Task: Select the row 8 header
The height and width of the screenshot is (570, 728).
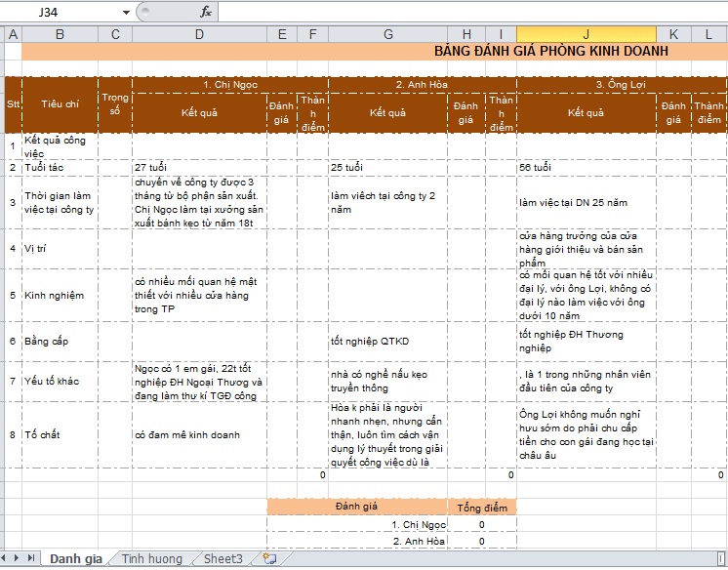Action: [x=13, y=435]
